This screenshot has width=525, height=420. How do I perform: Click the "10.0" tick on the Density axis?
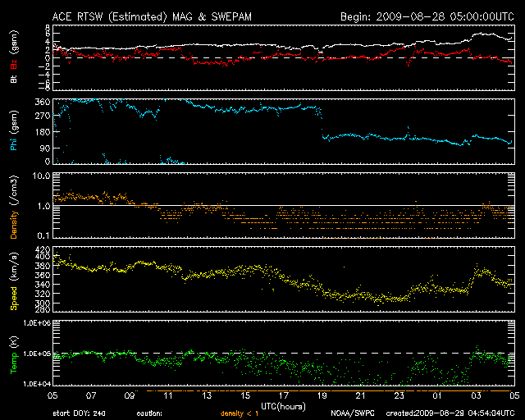point(41,176)
